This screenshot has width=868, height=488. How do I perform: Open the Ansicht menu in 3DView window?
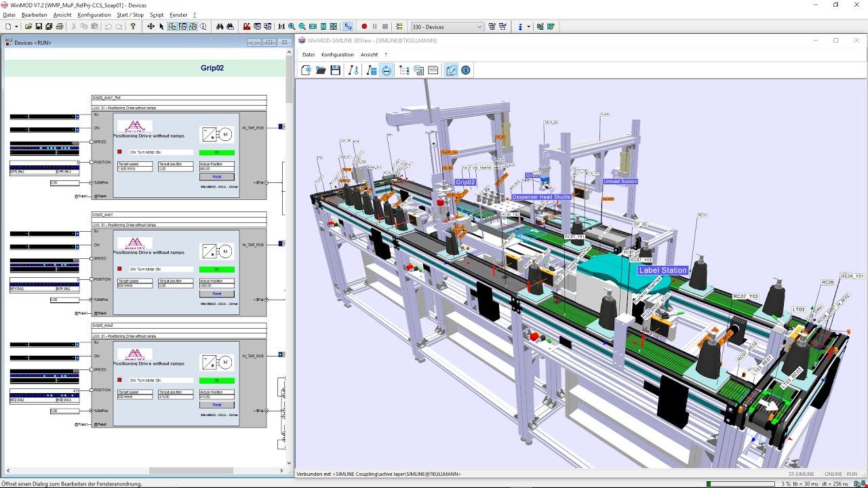click(369, 54)
